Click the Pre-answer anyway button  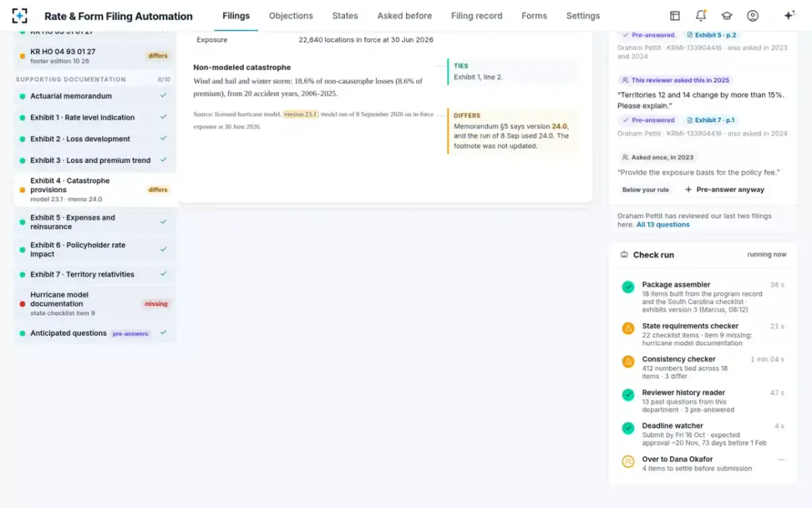pos(725,190)
